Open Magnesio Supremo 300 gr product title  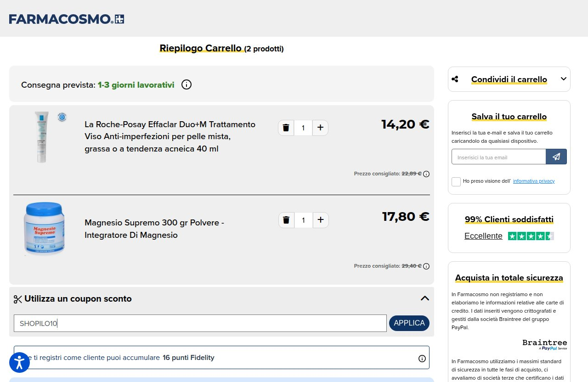coord(154,229)
